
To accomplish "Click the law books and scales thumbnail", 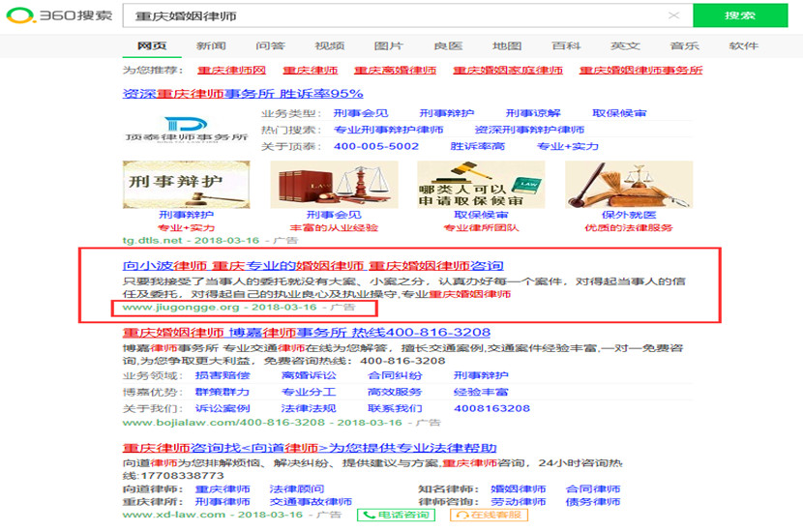I will coord(334,185).
